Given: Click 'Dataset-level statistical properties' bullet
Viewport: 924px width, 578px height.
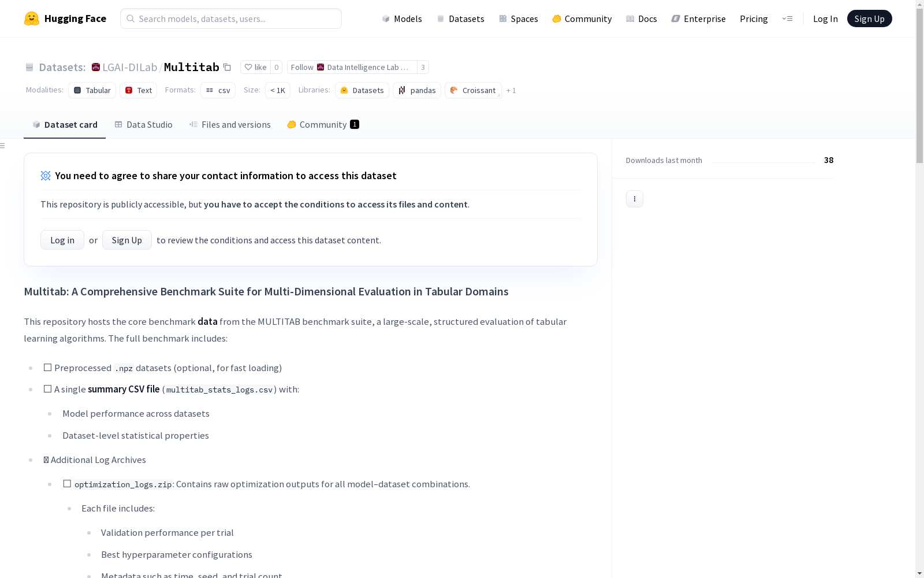Looking at the screenshot, I should point(136,436).
